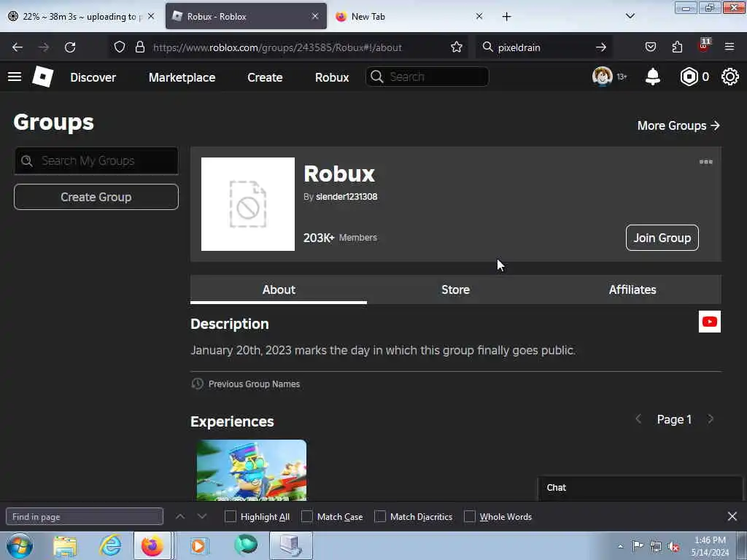Open the Marketplace nav item
Viewport: 747px width, 560px height.
coord(182,77)
